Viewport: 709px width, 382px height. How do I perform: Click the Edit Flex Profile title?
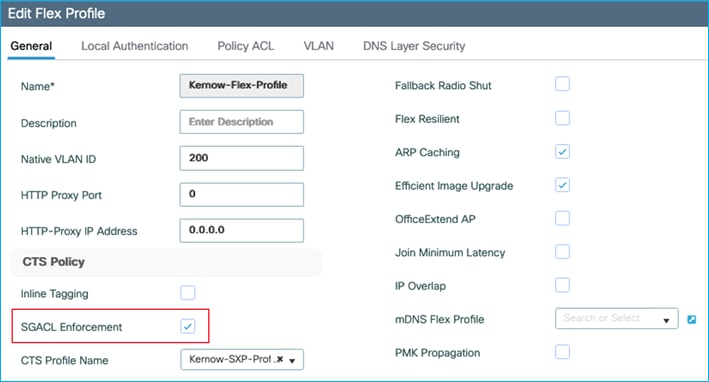coord(57,14)
